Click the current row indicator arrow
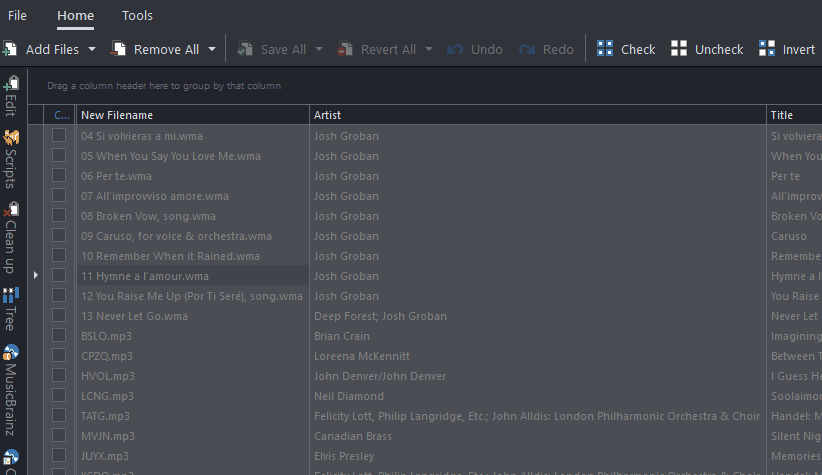 click(36, 275)
